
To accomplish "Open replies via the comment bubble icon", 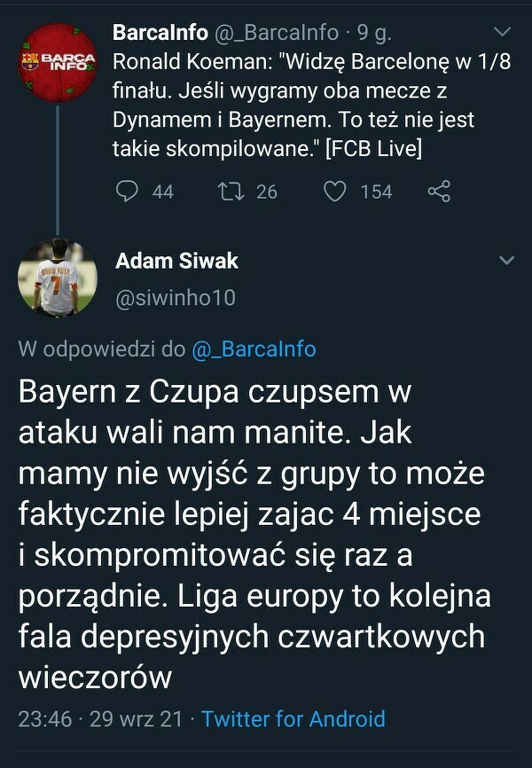I will pos(127,191).
